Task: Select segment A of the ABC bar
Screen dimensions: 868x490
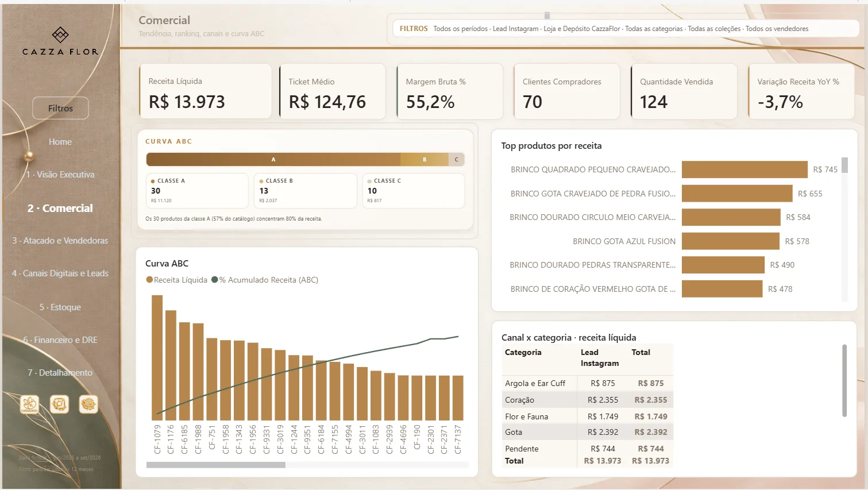Action: tap(273, 159)
